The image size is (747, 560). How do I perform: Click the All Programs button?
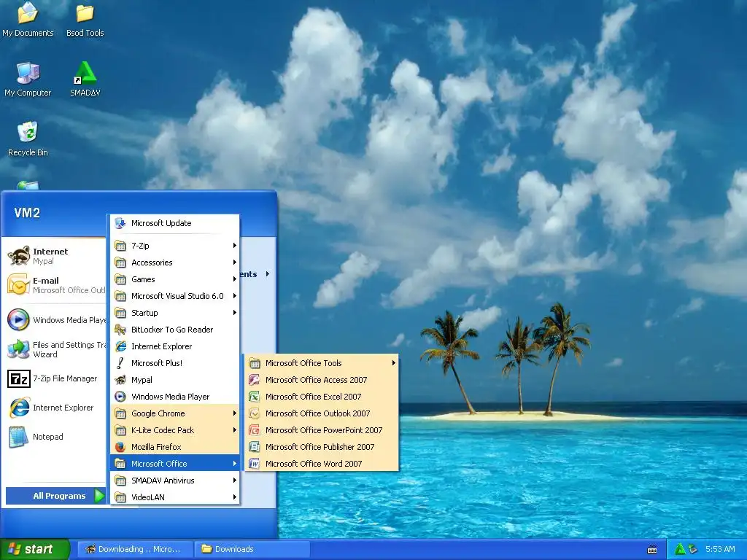tap(55, 496)
